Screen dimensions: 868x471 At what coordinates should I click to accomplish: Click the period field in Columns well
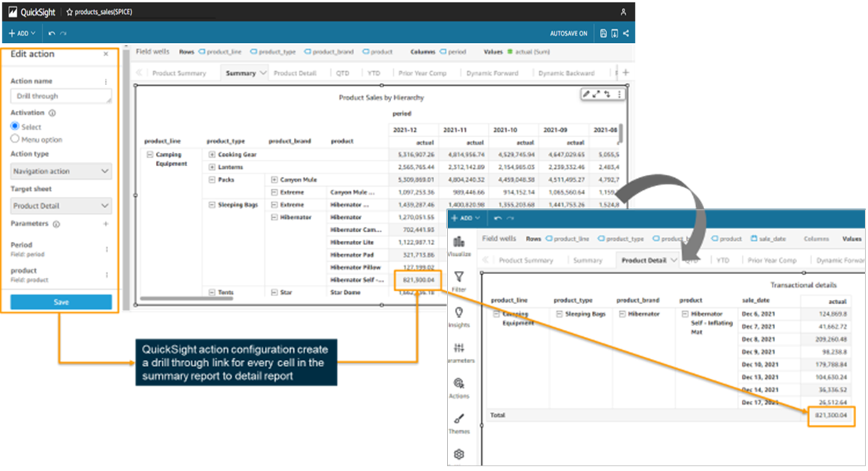pyautogui.click(x=453, y=52)
